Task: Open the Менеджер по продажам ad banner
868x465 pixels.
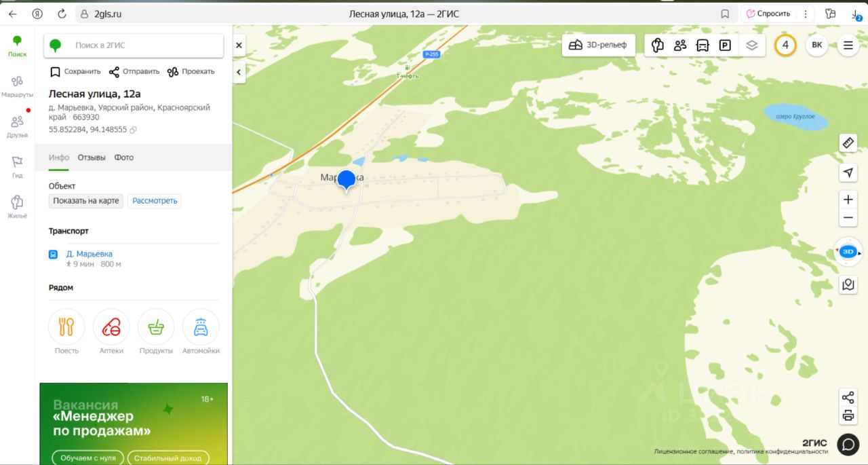Action: click(134, 424)
